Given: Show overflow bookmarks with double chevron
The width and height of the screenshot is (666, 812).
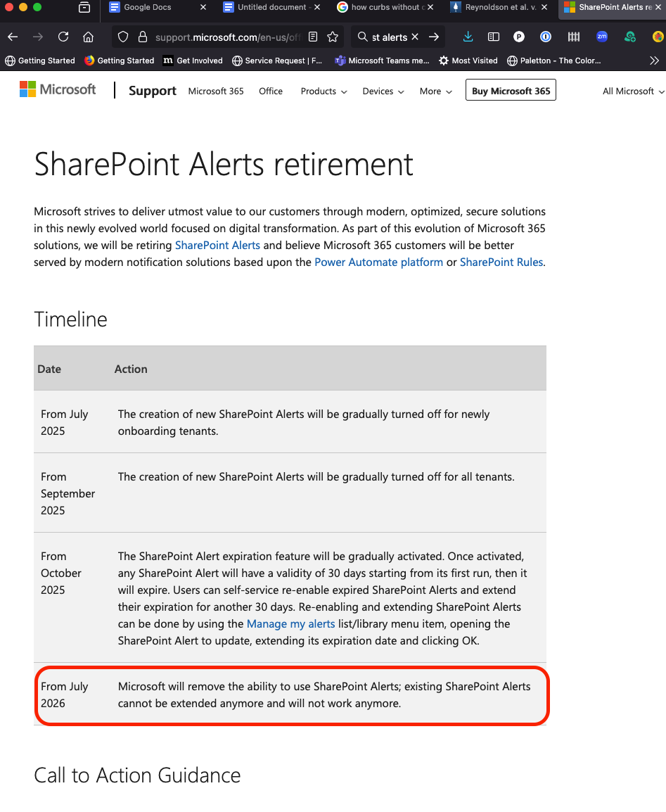Looking at the screenshot, I should pyautogui.click(x=655, y=61).
